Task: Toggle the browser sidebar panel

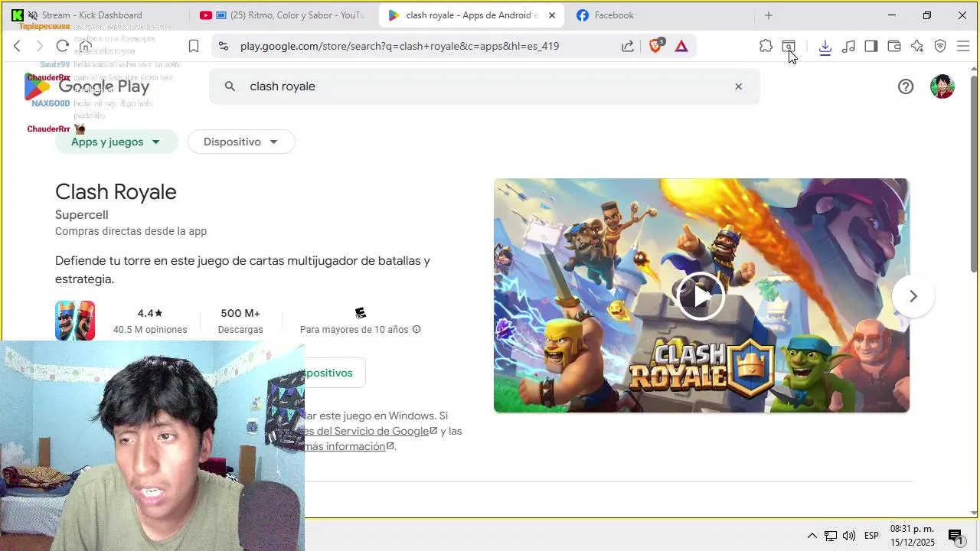Action: [x=871, y=46]
